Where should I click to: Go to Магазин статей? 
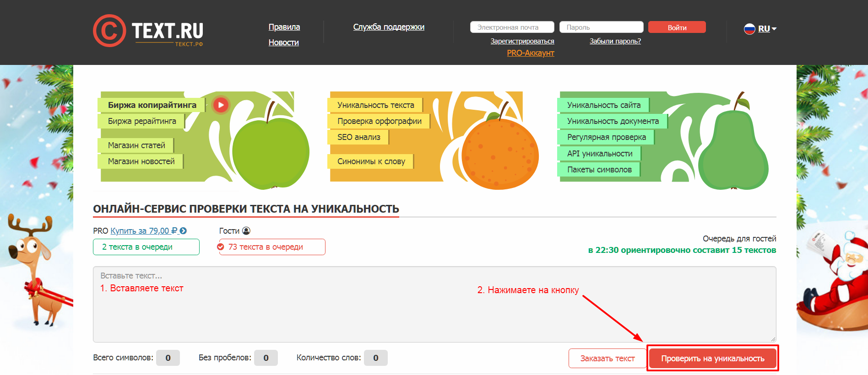click(x=136, y=145)
